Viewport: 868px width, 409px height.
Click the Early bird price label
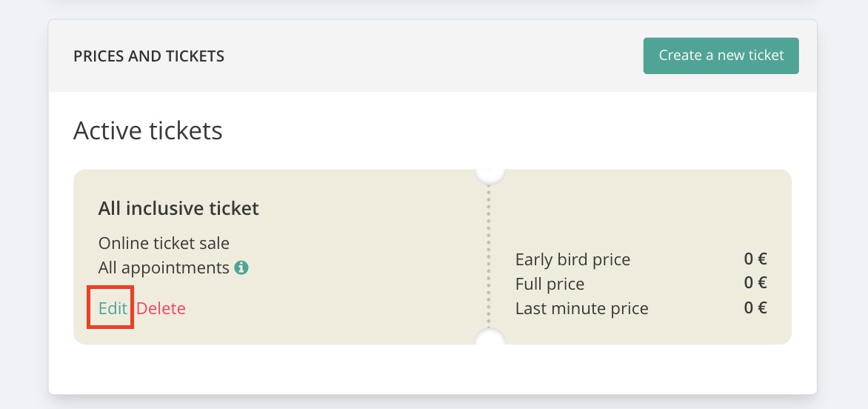(572, 259)
